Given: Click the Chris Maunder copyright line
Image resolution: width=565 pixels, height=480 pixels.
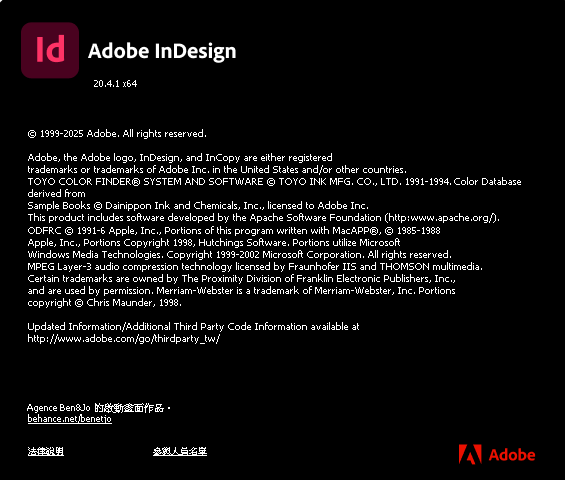Looking at the screenshot, I should [x=104, y=303].
